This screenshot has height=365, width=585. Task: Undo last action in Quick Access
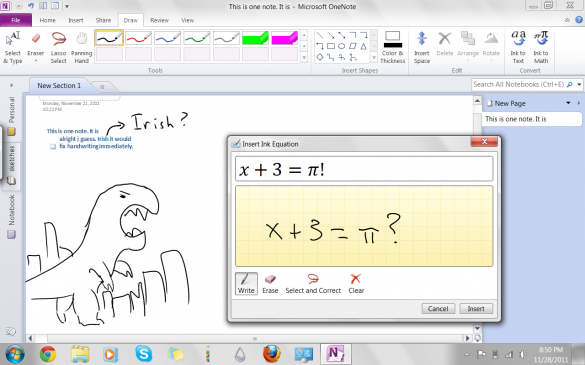(x=31, y=6)
